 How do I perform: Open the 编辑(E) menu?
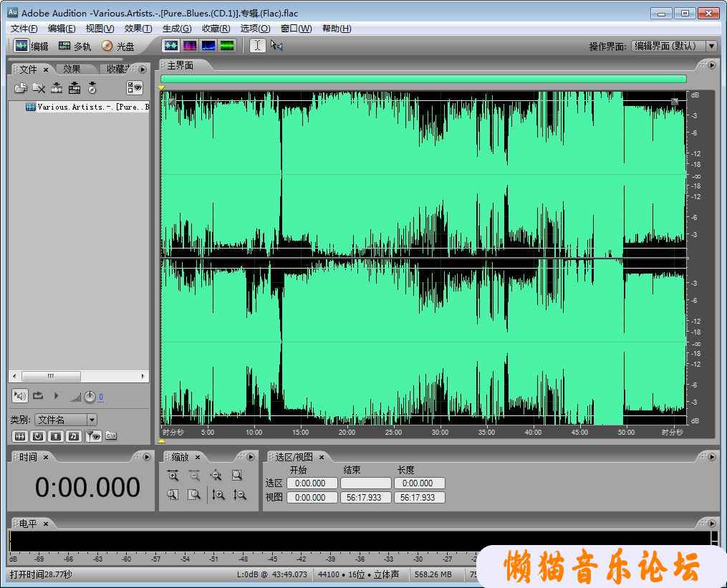pos(62,29)
